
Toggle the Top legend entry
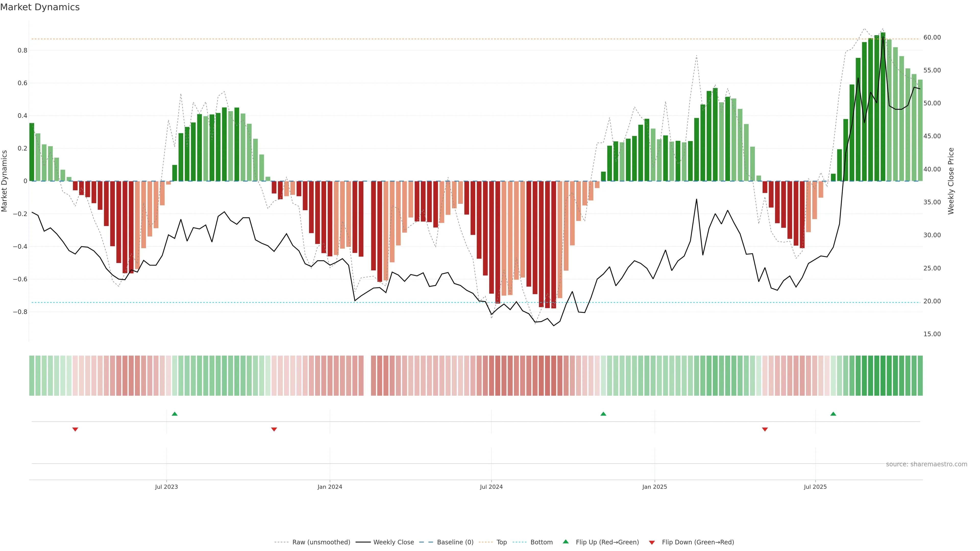501,542
